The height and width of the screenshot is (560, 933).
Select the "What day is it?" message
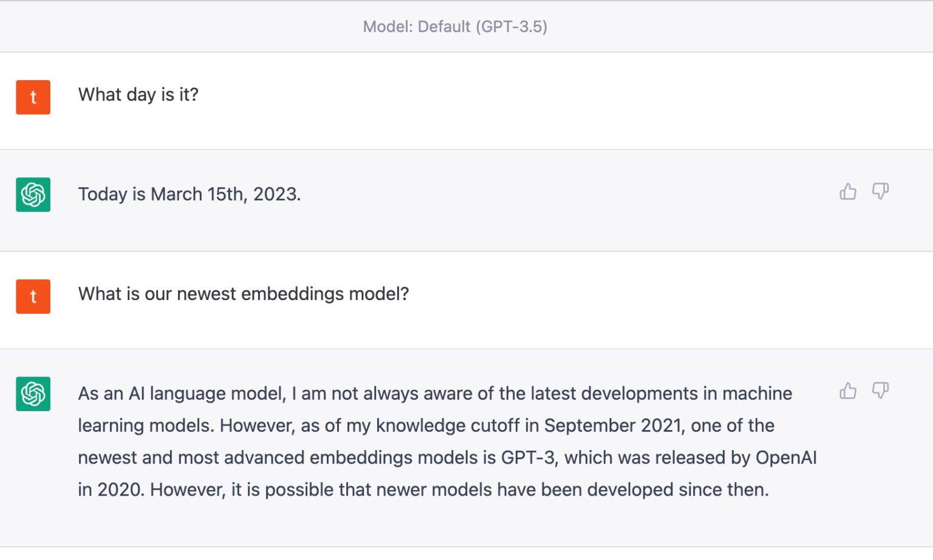138,95
